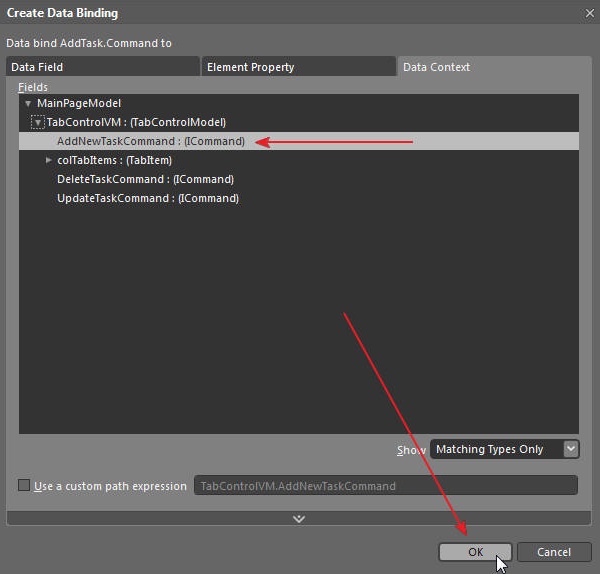Select AddNewTaskCommand : (ICommand) field

(298, 141)
